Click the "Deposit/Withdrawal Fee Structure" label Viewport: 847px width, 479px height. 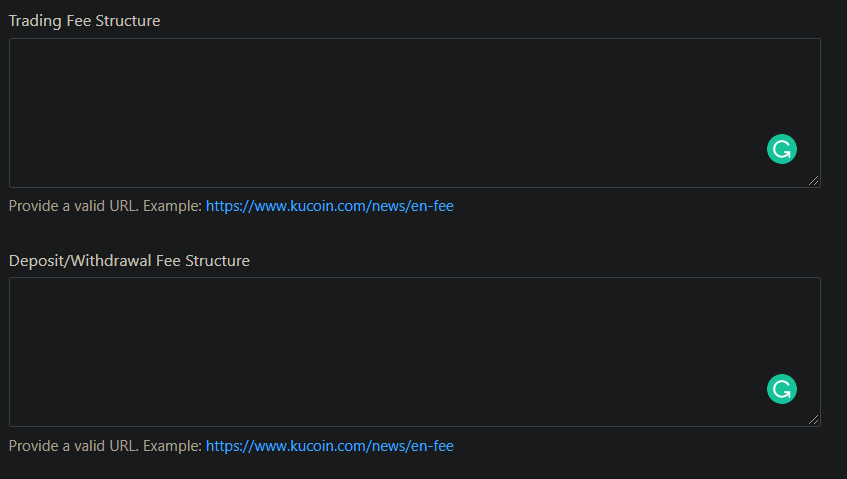[129, 261]
